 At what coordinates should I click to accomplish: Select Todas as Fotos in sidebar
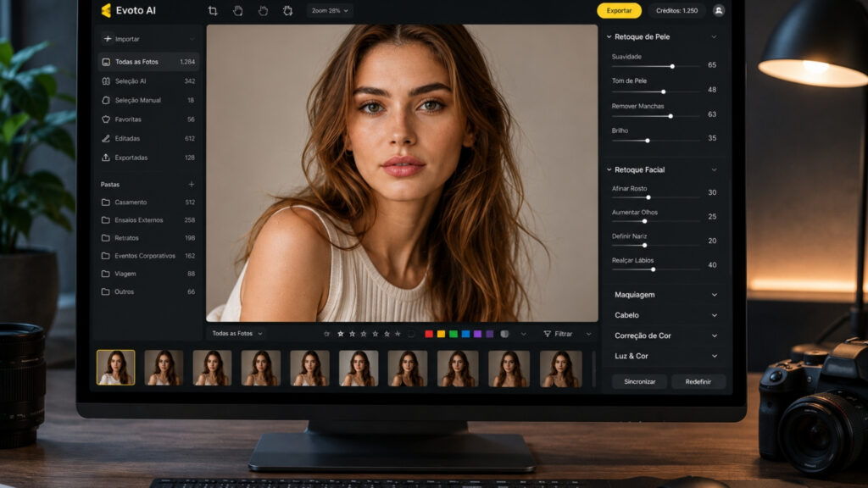coord(147,61)
